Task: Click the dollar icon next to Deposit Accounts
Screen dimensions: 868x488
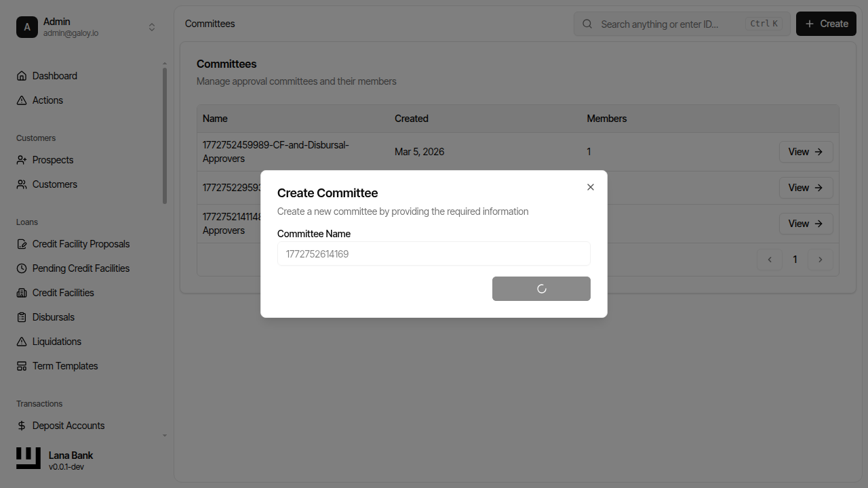Action: (x=21, y=425)
